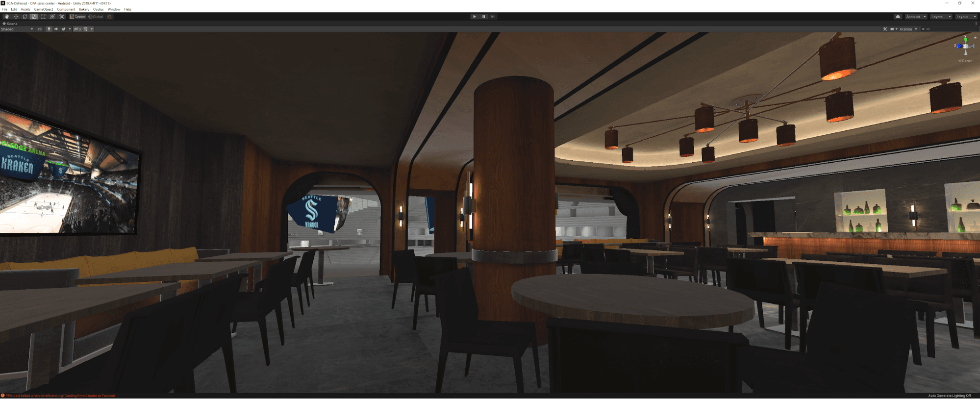980x399 pixels.
Task: Open the Unity cloud services icon
Action: click(x=898, y=17)
